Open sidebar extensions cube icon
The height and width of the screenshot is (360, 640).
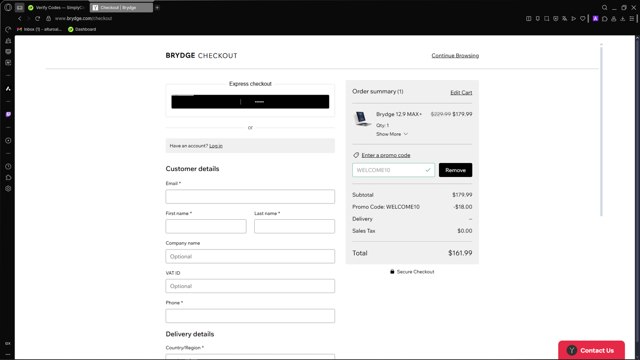coord(8,178)
